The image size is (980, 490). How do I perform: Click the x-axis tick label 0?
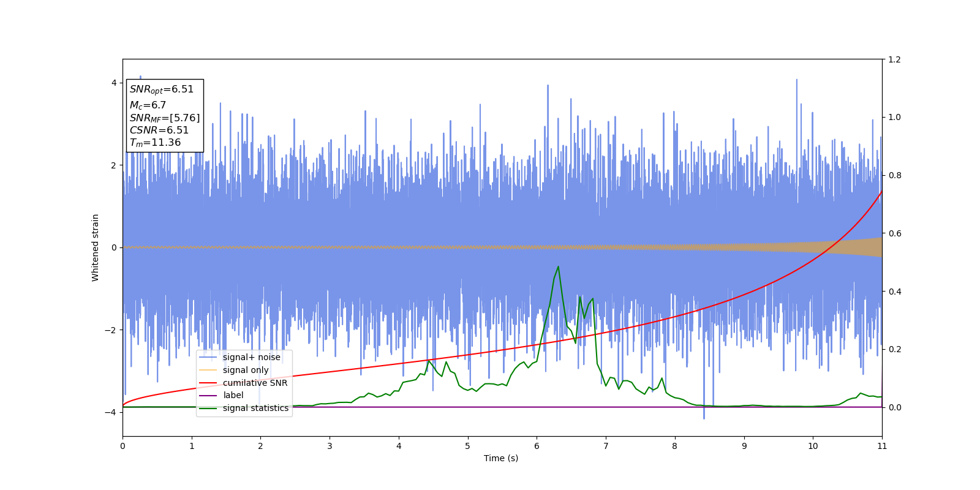coord(123,446)
